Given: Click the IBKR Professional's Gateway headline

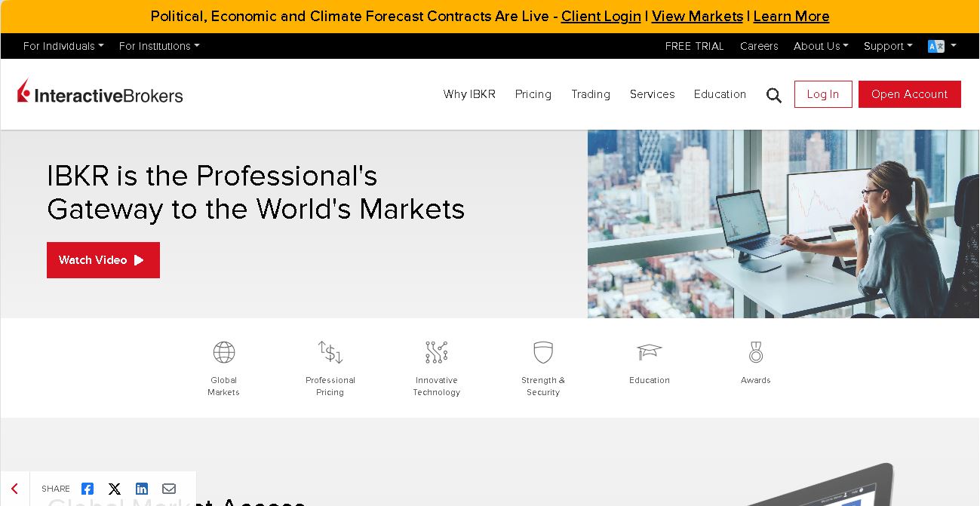Looking at the screenshot, I should click(256, 192).
